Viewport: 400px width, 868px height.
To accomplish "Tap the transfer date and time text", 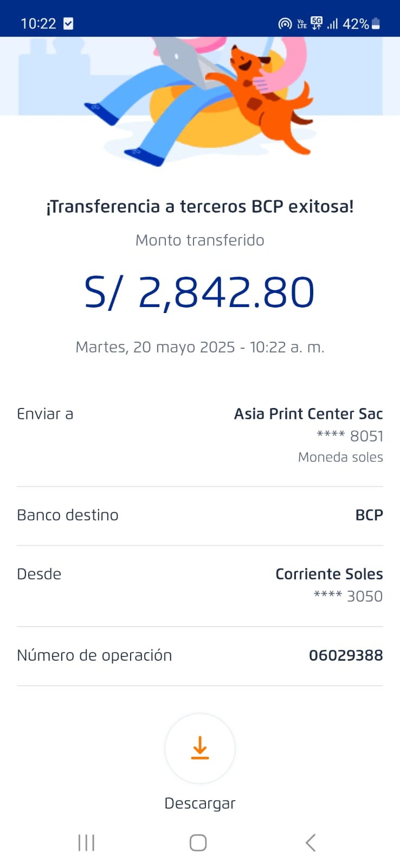I will tap(200, 347).
